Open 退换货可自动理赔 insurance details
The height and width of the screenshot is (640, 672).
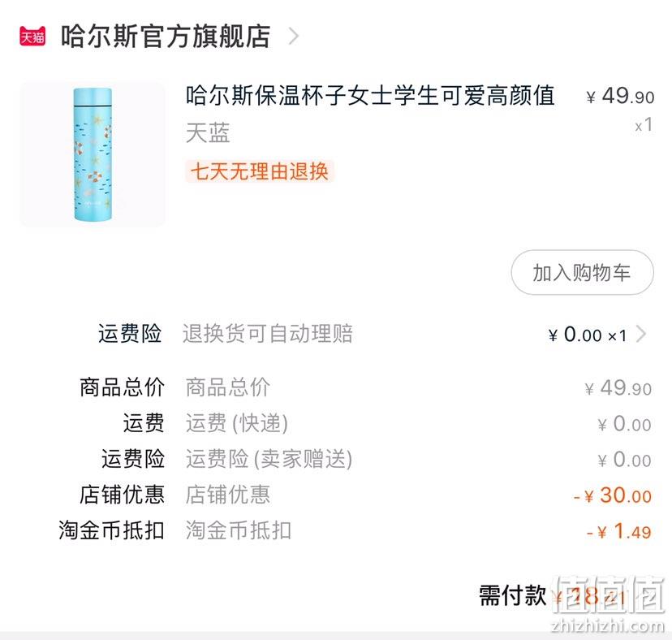[268, 334]
